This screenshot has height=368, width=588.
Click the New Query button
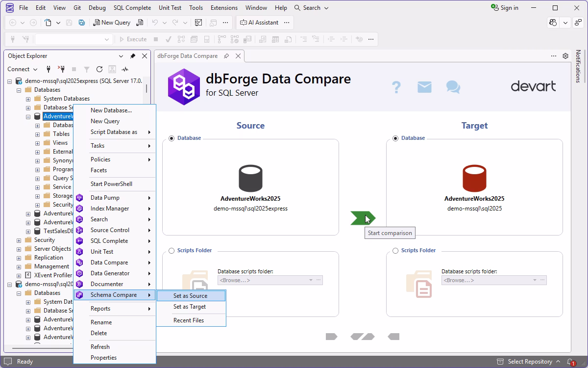pos(112,23)
